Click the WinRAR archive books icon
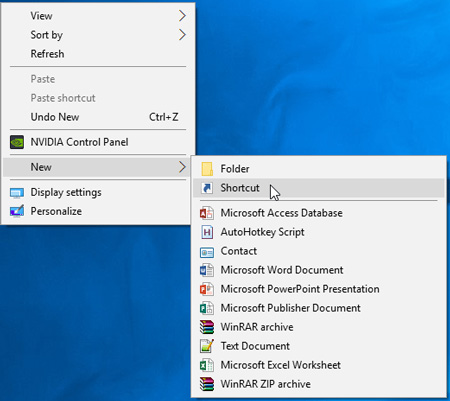This screenshot has width=450, height=401. [207, 327]
